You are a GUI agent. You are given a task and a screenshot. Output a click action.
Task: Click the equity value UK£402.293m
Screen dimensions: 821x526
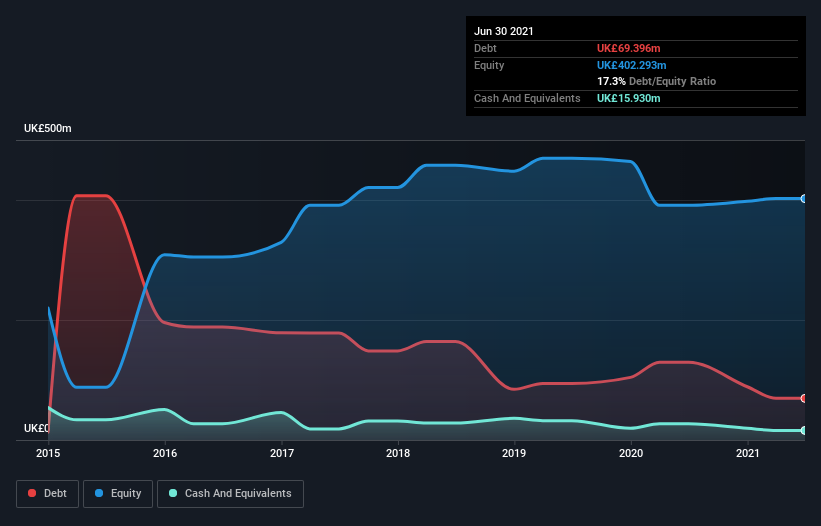(631, 65)
